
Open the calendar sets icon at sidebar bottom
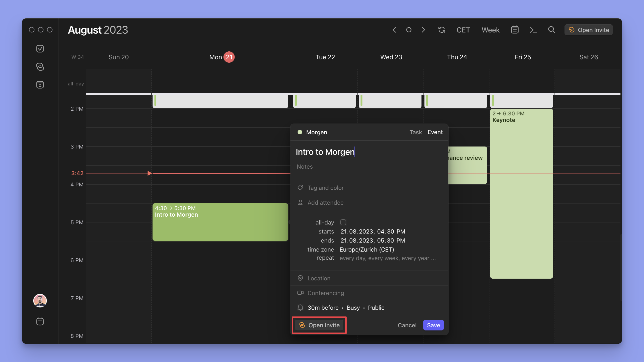(40, 321)
